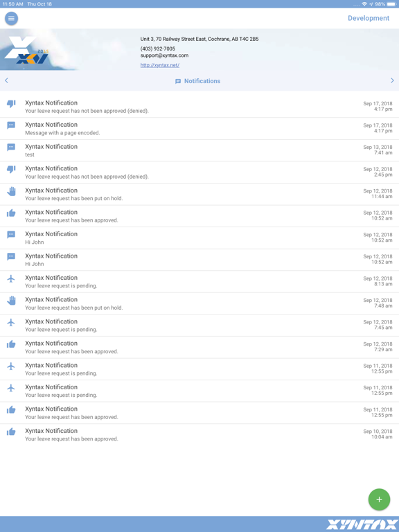Click the Xyntax footer logo
This screenshot has height=532, width=399.
pos(362,524)
